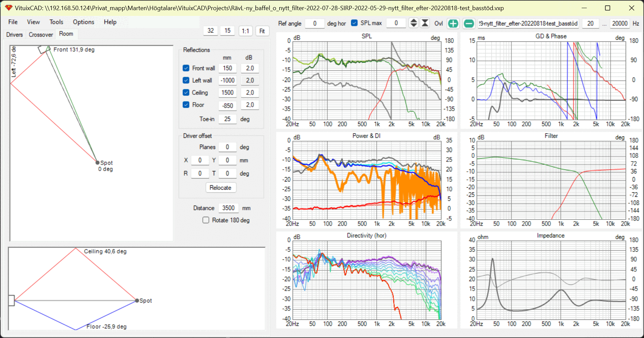Image resolution: width=644 pixels, height=338 pixels.
Task: Click the Floor 2,0 dB field
Action: (x=250, y=105)
